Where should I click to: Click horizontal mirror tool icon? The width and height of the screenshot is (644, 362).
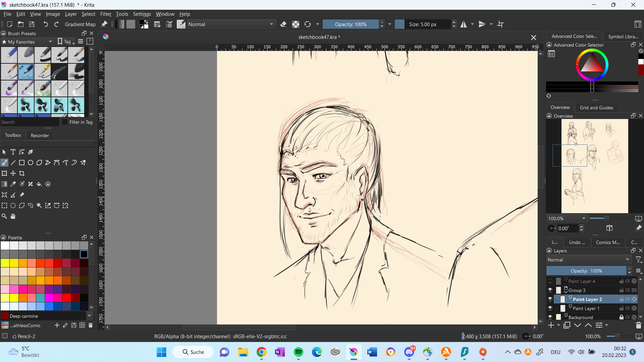[x=464, y=24]
